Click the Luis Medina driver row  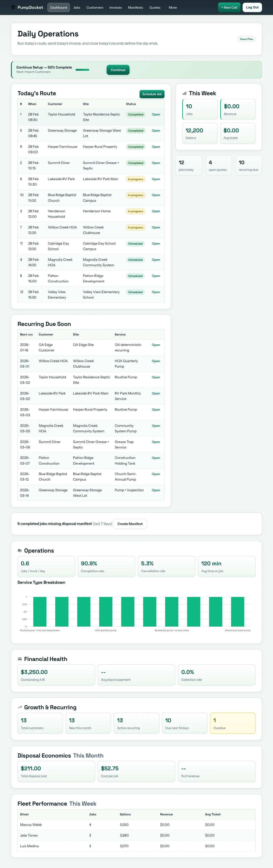point(136,846)
